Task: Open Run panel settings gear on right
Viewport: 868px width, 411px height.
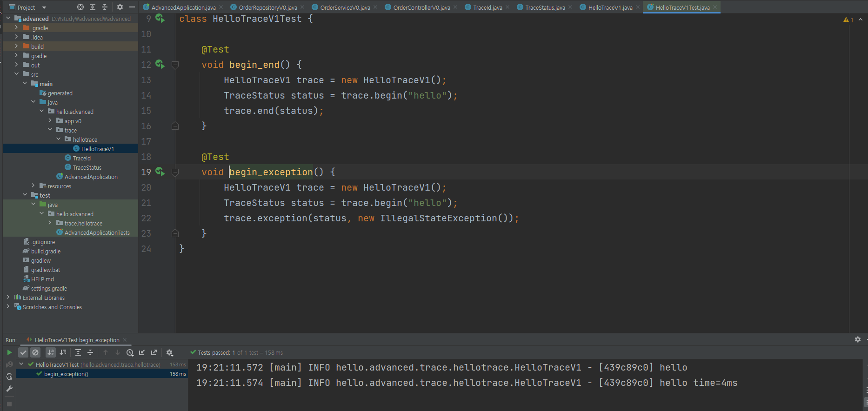Action: pyautogui.click(x=858, y=339)
